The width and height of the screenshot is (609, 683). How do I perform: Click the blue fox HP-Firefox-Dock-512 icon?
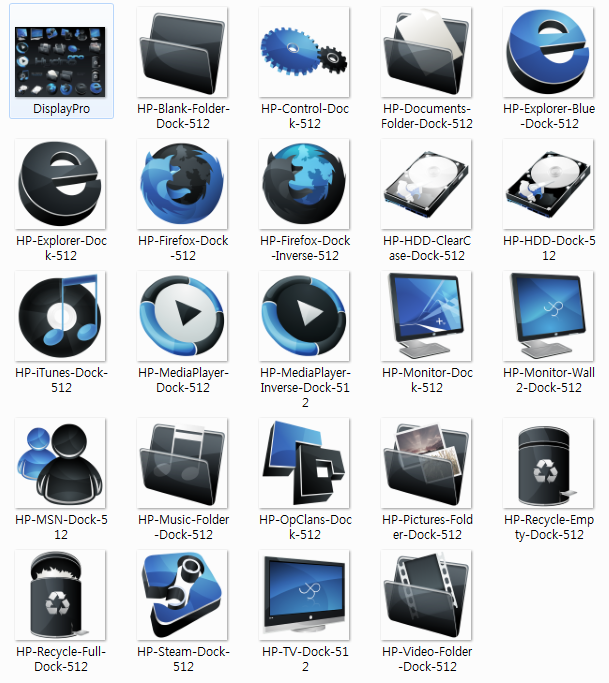click(182, 184)
